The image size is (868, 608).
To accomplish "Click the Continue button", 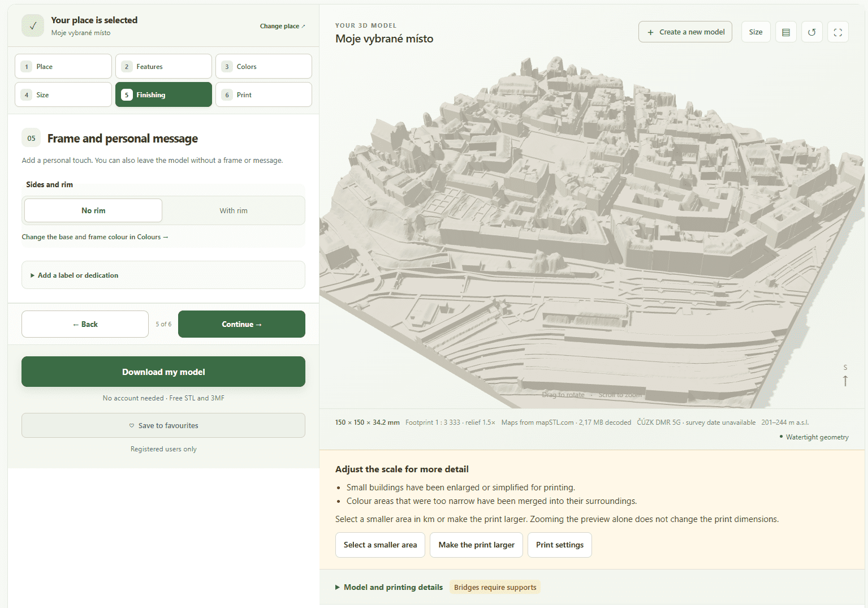I will coord(241,324).
